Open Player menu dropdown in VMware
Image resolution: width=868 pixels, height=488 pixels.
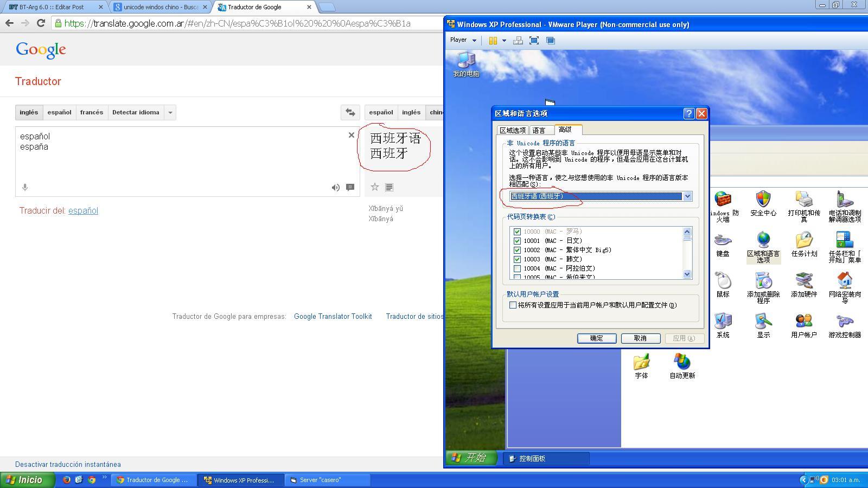[x=463, y=40]
